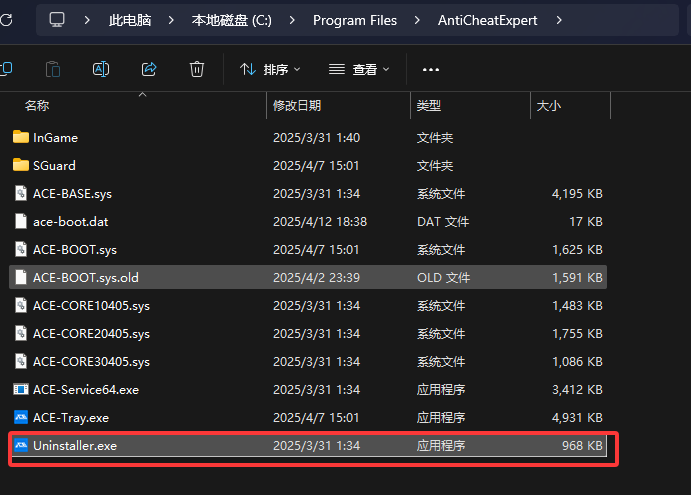The image size is (691, 495).
Task: Open the three-dot more options menu
Action: [x=431, y=69]
